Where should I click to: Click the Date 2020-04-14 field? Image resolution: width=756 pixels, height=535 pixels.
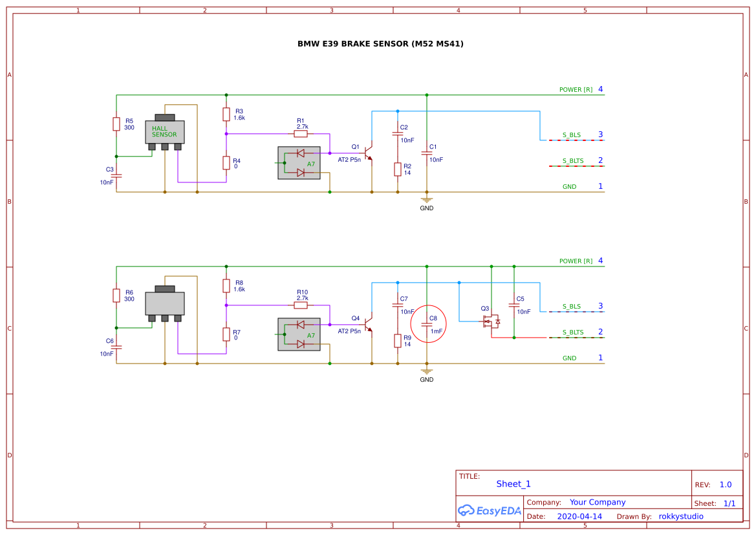tap(578, 516)
